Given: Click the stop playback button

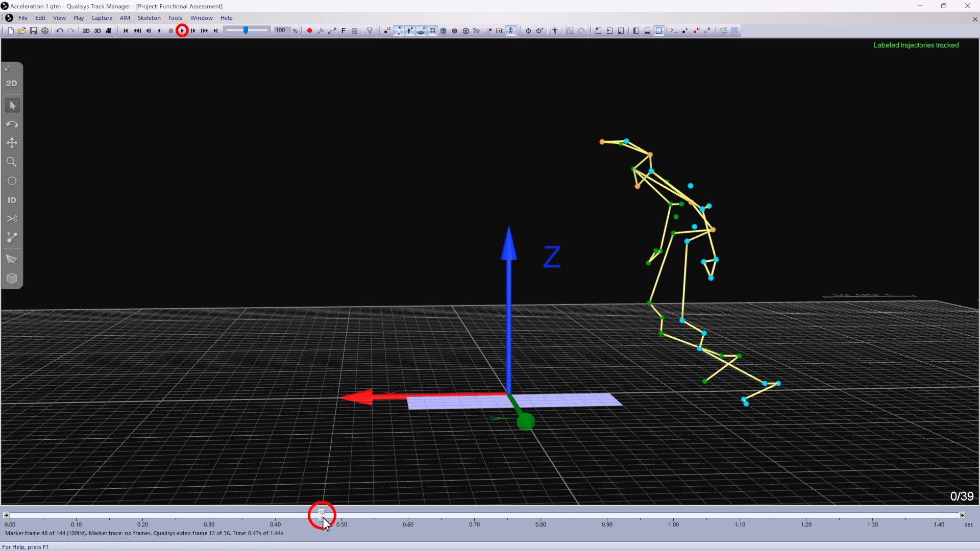Looking at the screenshot, I should pyautogui.click(x=170, y=30).
